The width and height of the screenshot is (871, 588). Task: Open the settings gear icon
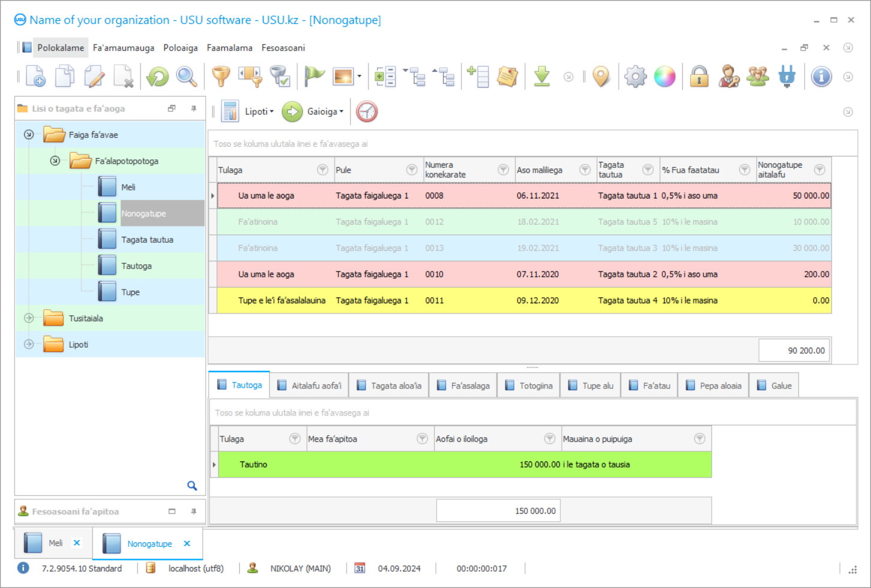[x=635, y=77]
